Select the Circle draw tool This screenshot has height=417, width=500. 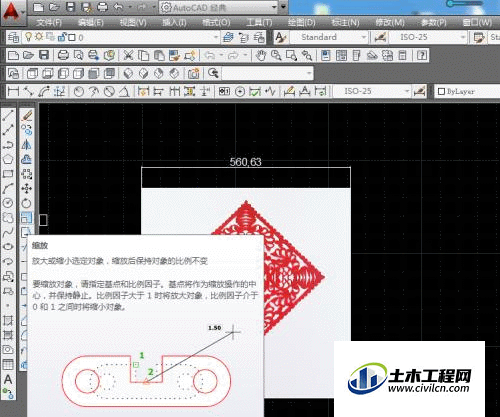point(8,203)
